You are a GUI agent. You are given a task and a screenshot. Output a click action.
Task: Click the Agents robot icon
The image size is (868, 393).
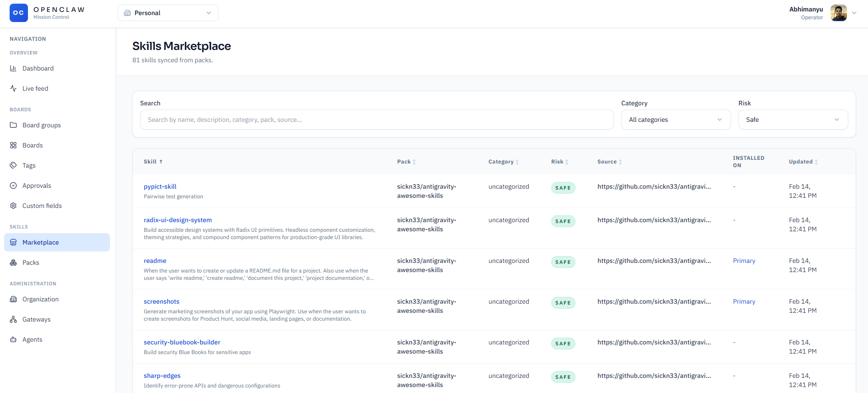tap(13, 339)
